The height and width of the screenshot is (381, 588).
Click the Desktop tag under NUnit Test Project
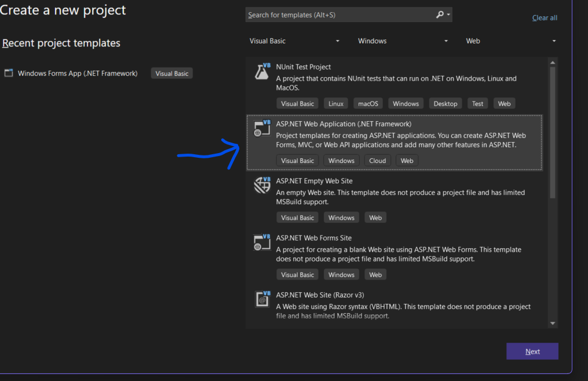click(x=445, y=104)
